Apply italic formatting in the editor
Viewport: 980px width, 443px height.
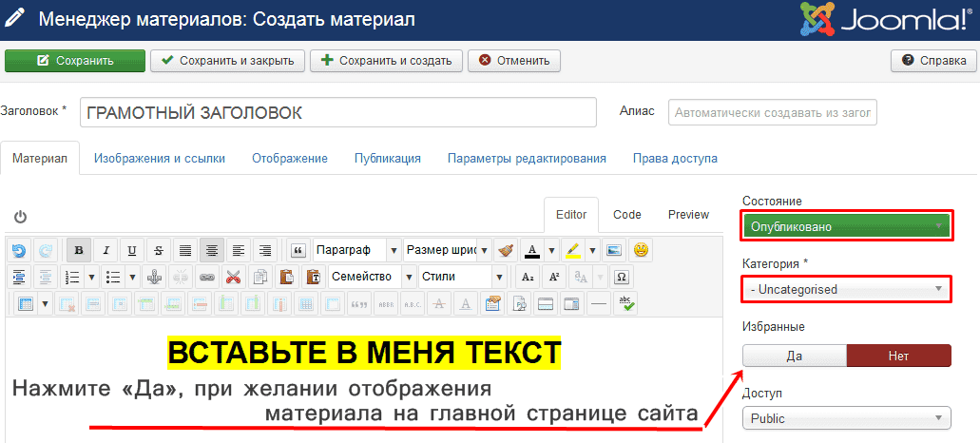pyautogui.click(x=106, y=251)
